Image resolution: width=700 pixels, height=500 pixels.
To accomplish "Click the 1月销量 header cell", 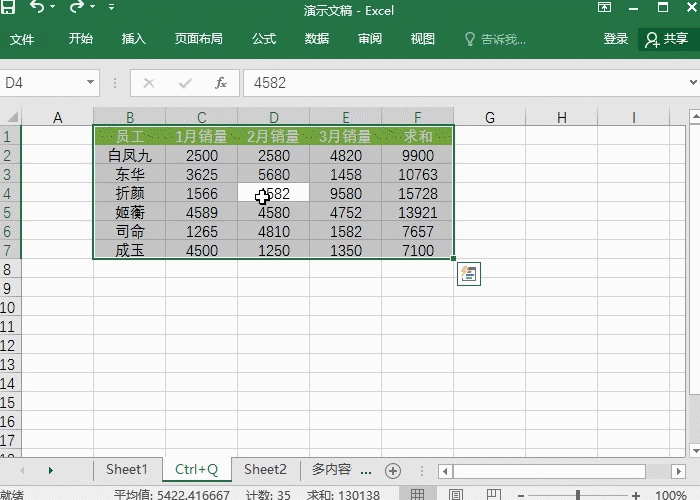I will pos(201,136).
